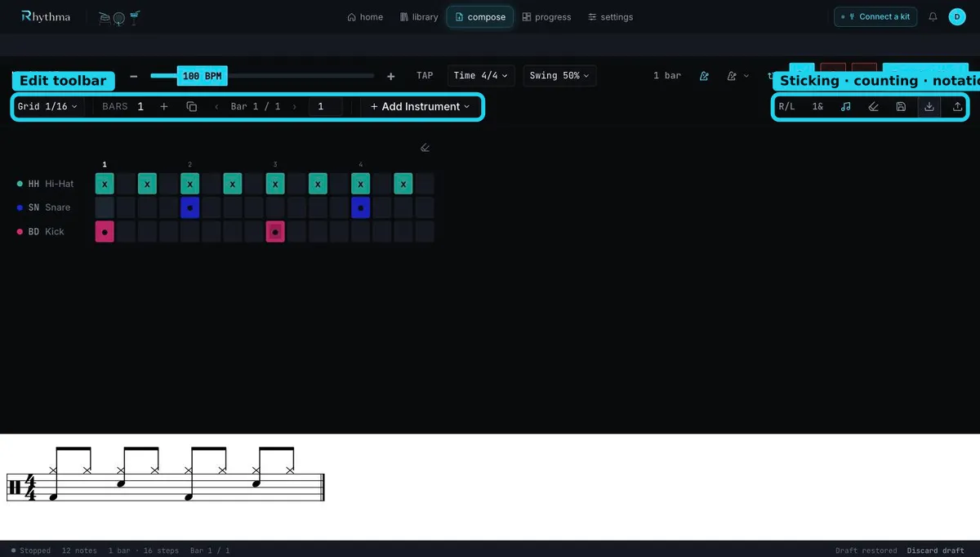Image resolution: width=980 pixels, height=557 pixels.
Task: Click the BARS count value 1
Action: coord(140,106)
